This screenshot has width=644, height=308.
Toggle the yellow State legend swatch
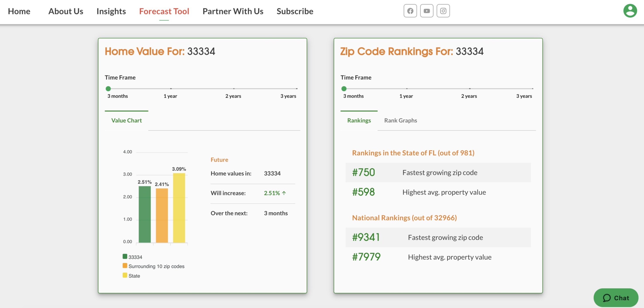point(125,275)
